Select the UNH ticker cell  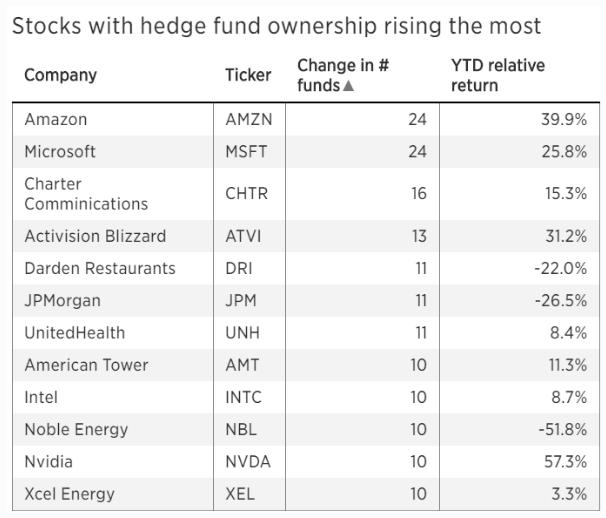click(241, 333)
